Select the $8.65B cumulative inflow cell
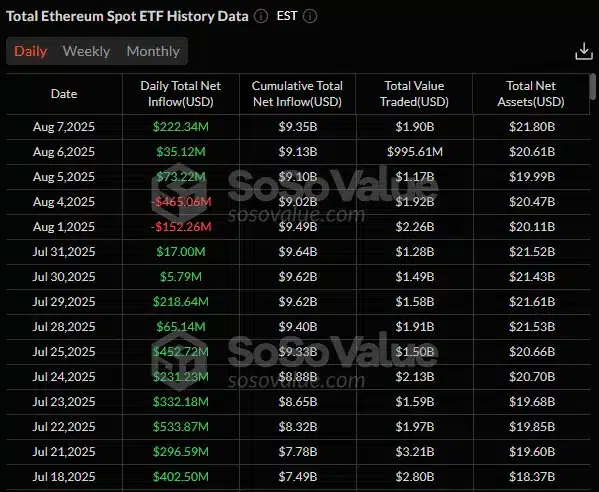Screen dimensions: 599x492 pyautogui.click(x=298, y=402)
